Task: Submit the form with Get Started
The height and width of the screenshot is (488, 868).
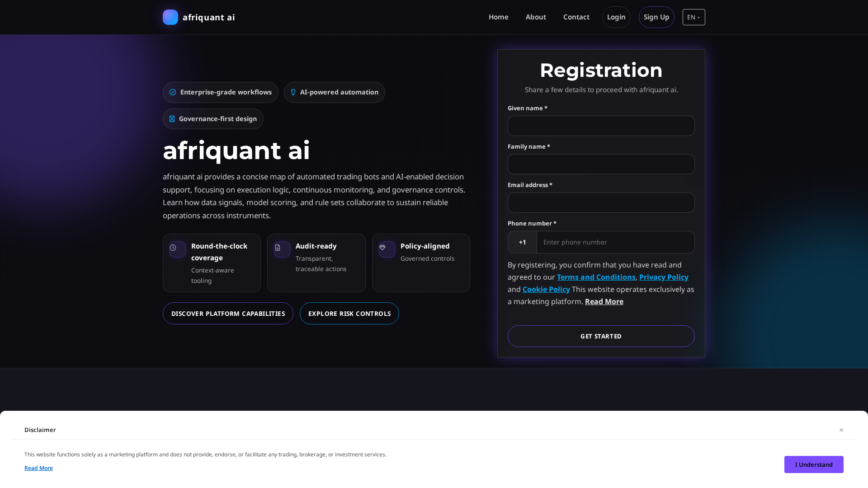Action: tap(601, 336)
